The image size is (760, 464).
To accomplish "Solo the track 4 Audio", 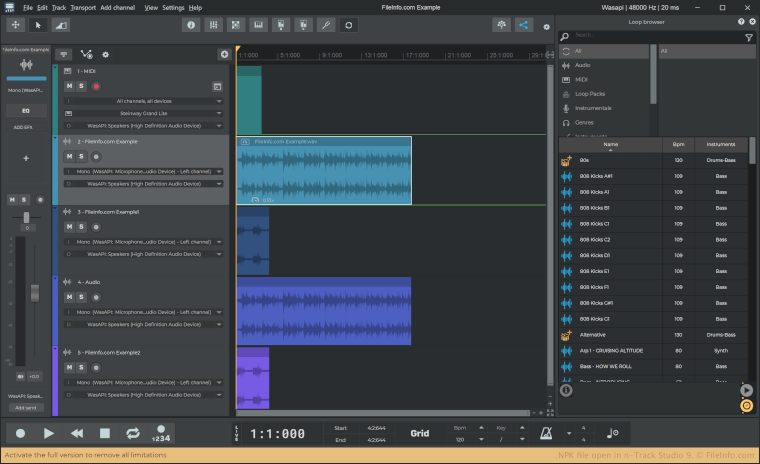I will tap(81, 298).
